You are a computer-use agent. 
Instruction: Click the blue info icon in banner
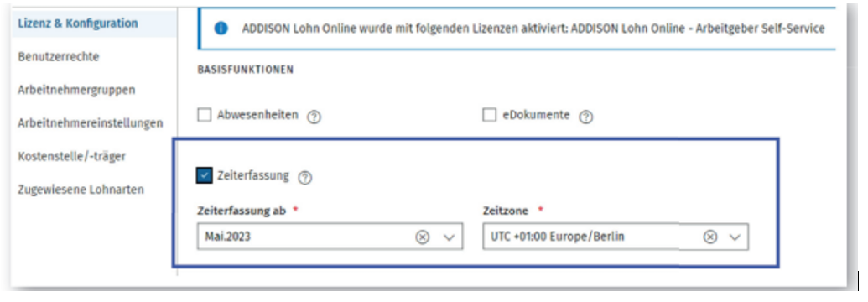tap(221, 29)
